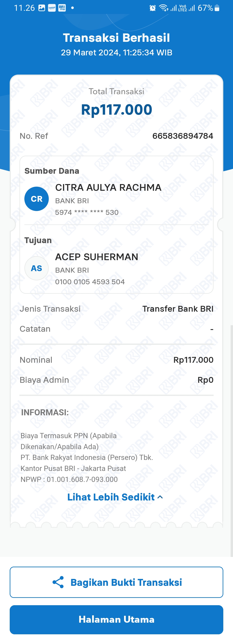
Task: Tap the AS recipient avatar circle
Action: point(36,268)
